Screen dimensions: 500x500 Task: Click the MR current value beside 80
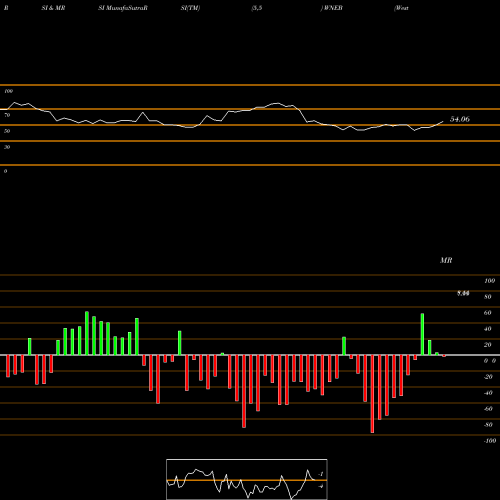coord(463,293)
